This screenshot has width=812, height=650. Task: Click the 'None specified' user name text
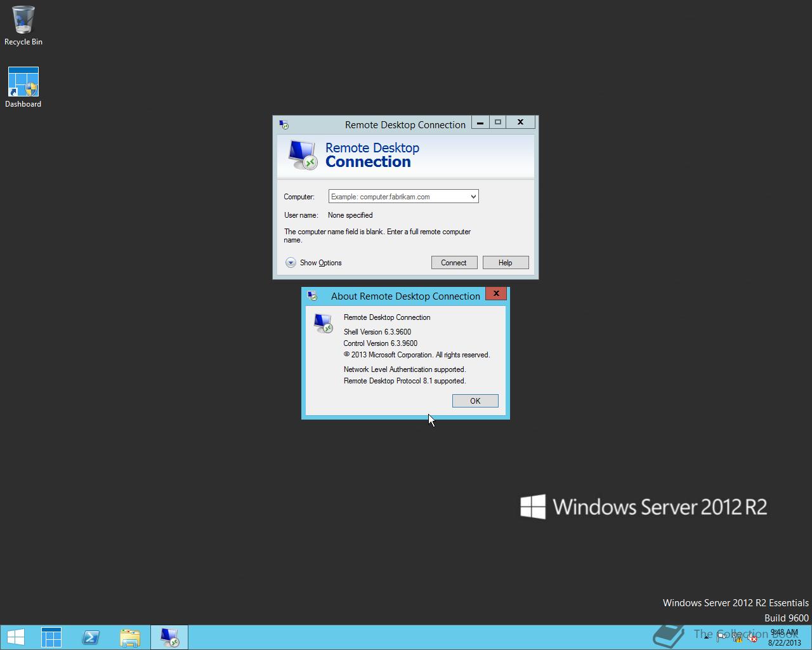click(x=350, y=215)
